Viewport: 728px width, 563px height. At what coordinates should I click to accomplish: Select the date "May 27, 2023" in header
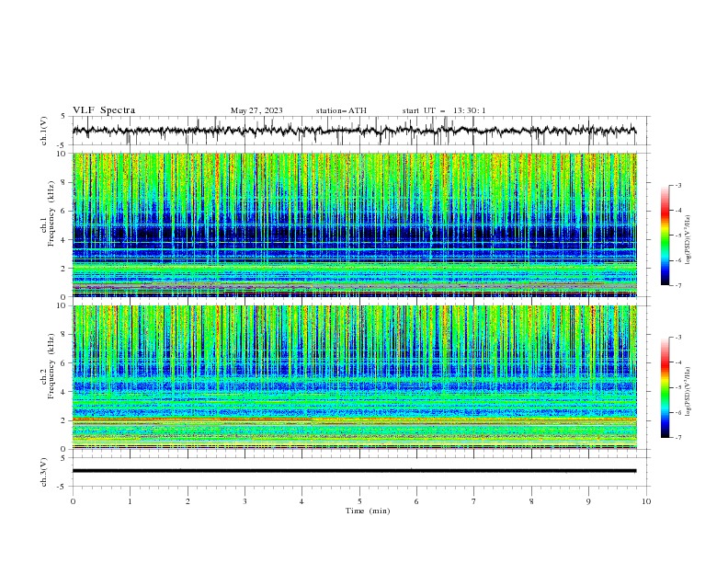(256, 110)
